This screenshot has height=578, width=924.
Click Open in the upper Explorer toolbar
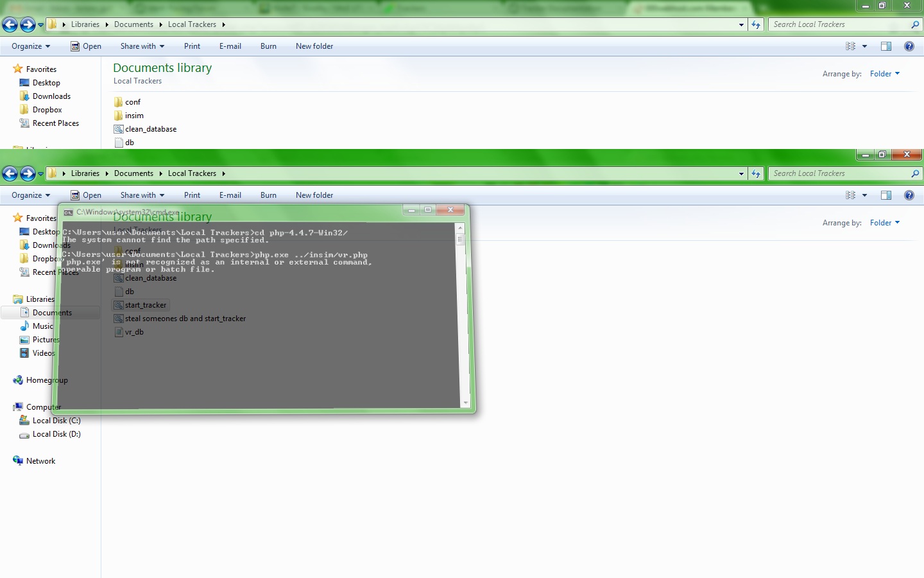tap(86, 46)
